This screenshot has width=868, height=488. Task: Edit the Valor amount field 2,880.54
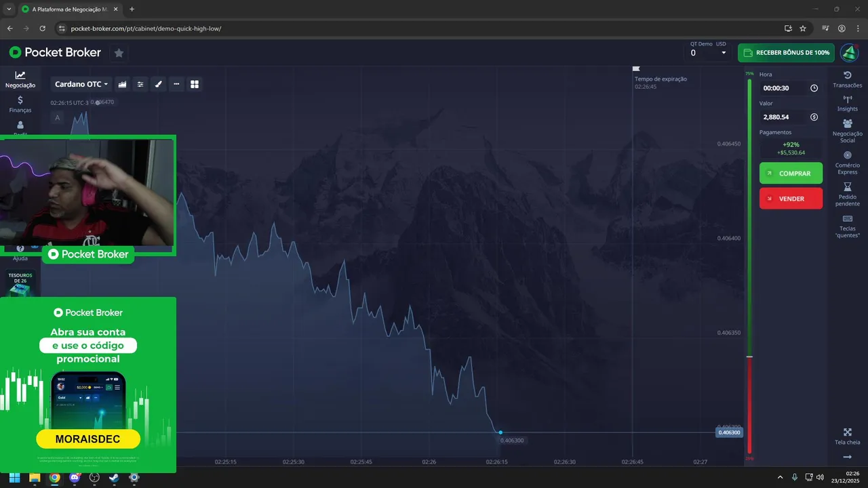[x=791, y=117]
